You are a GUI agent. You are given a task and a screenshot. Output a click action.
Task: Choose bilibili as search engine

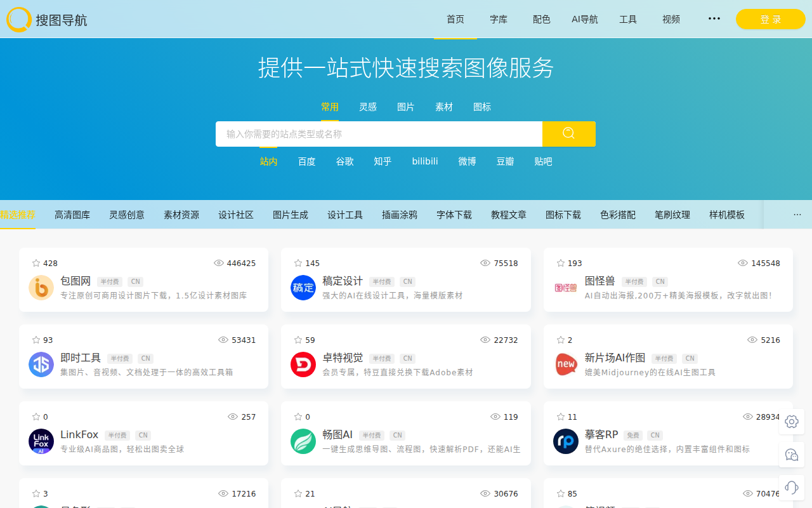click(x=425, y=161)
